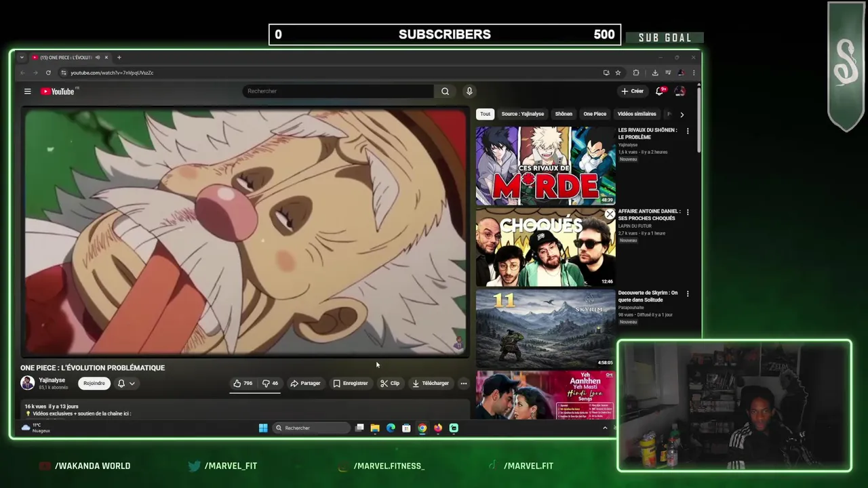
Task: Activate voice search microphone icon
Action: click(x=469, y=91)
